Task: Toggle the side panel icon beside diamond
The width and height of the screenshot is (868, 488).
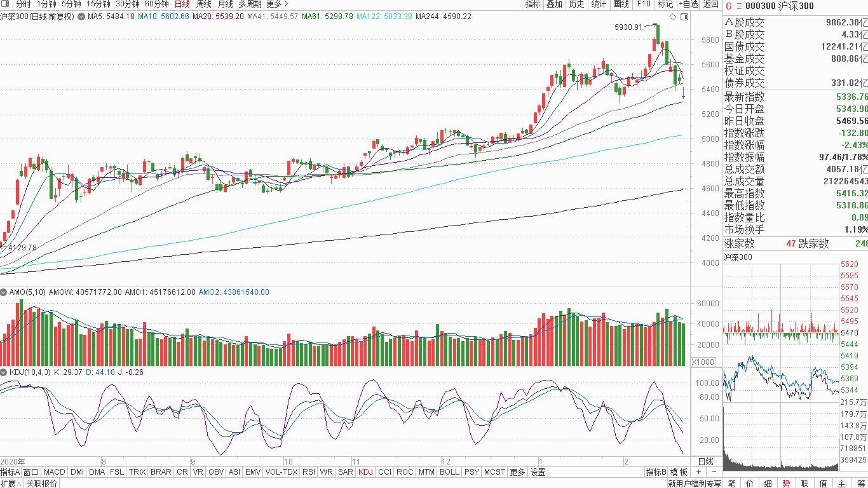Action: click(x=684, y=17)
